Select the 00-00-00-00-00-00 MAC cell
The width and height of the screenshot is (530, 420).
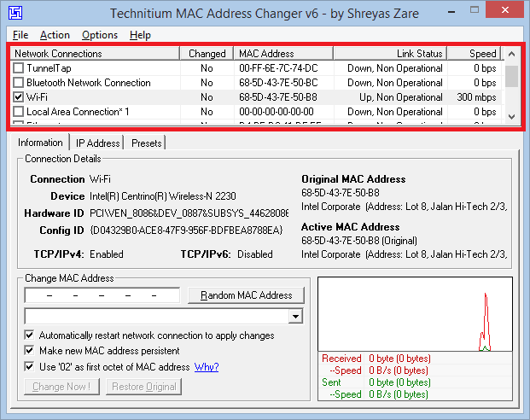pos(277,112)
